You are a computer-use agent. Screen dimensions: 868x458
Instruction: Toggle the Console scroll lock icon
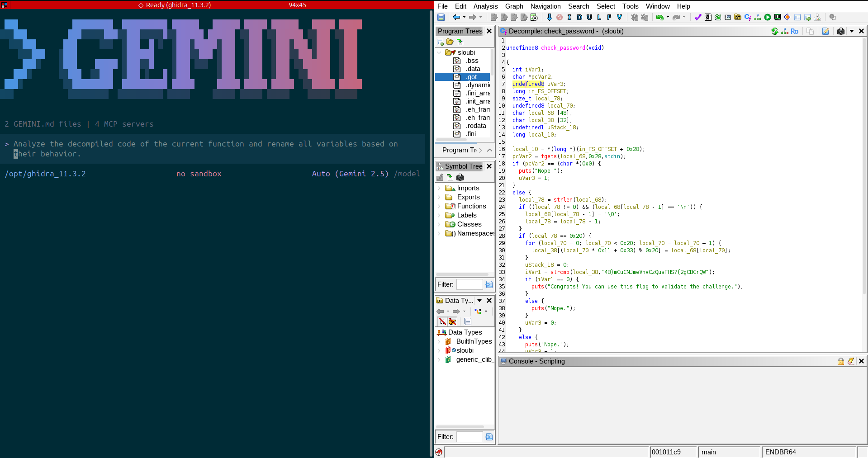(840, 361)
